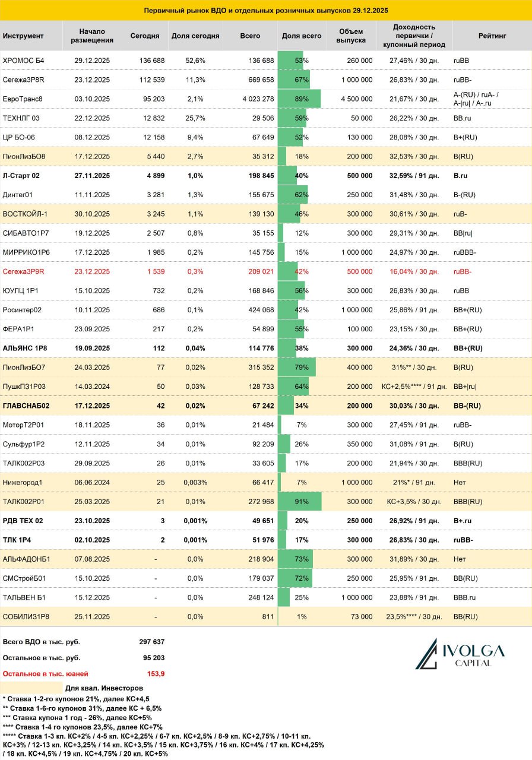Screen dimensions: 532x760
Task: Select the Рейтинг column header
Action: [x=492, y=36]
